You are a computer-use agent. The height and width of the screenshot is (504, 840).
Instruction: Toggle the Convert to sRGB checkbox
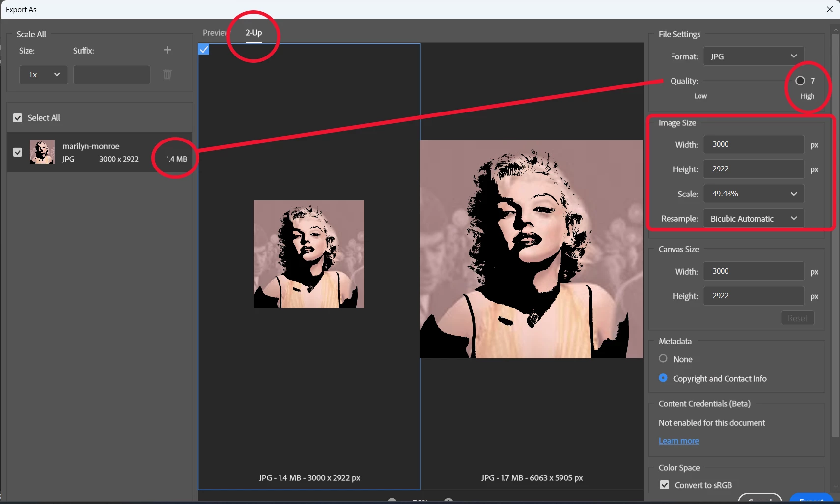point(665,485)
